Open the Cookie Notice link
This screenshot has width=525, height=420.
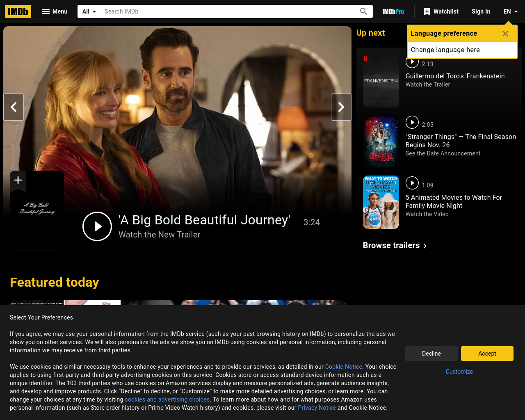344,367
